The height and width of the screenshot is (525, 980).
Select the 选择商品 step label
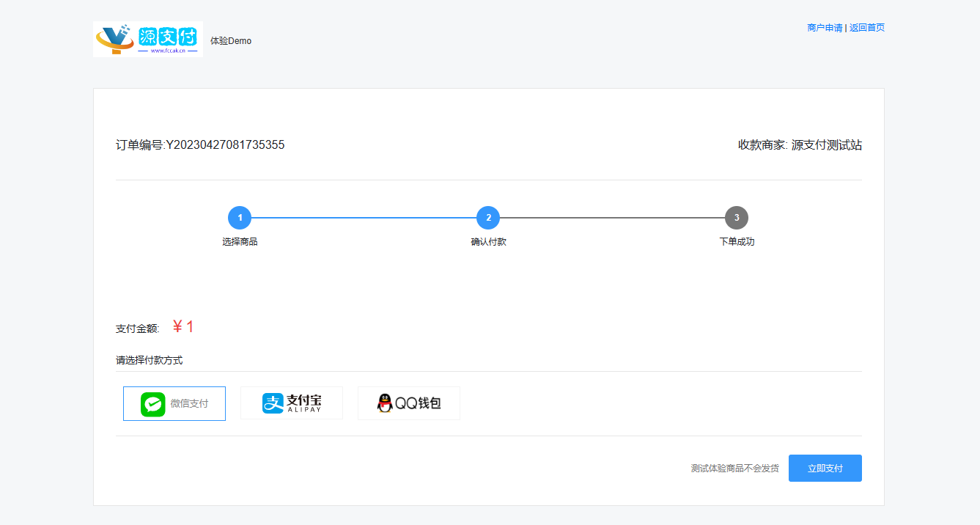[x=240, y=242]
